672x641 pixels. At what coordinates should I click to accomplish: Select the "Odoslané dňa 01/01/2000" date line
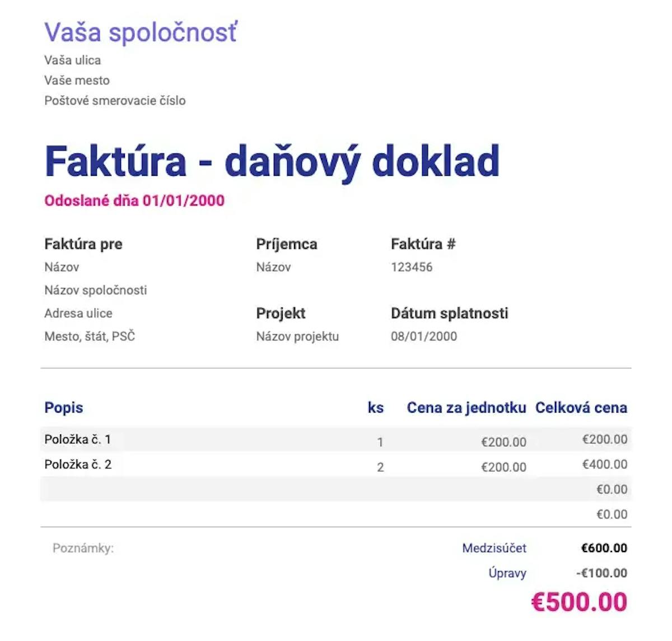coord(134,200)
